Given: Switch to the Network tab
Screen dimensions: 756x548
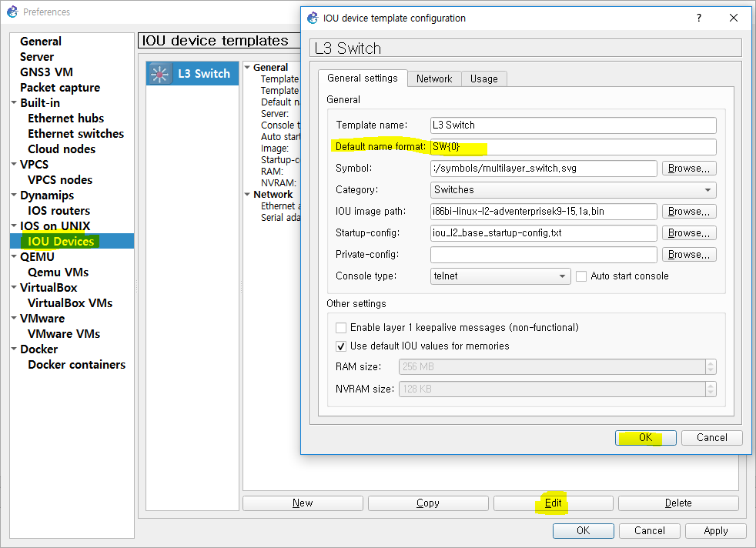Looking at the screenshot, I should coord(434,79).
